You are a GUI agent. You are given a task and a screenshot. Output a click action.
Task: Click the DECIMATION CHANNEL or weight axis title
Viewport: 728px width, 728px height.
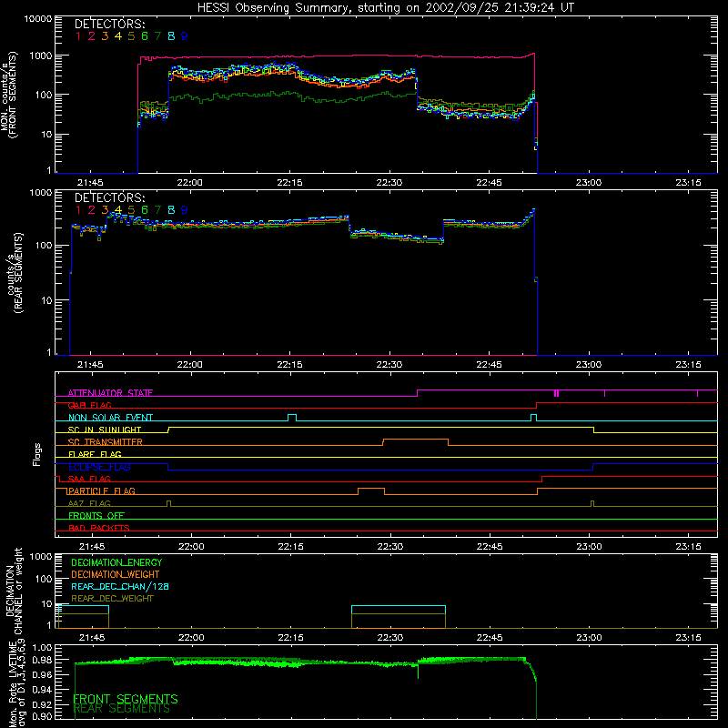(x=14, y=591)
